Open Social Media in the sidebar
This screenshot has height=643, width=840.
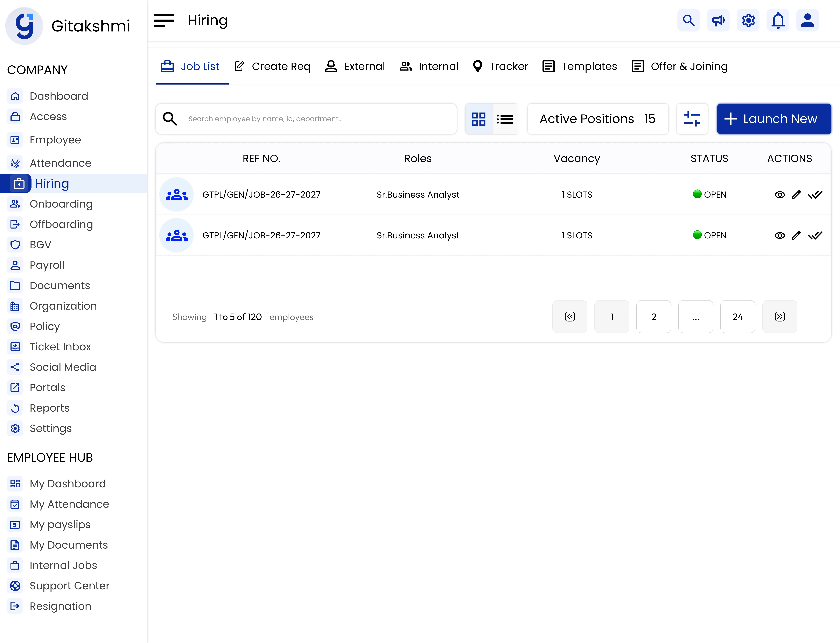[52, 367]
